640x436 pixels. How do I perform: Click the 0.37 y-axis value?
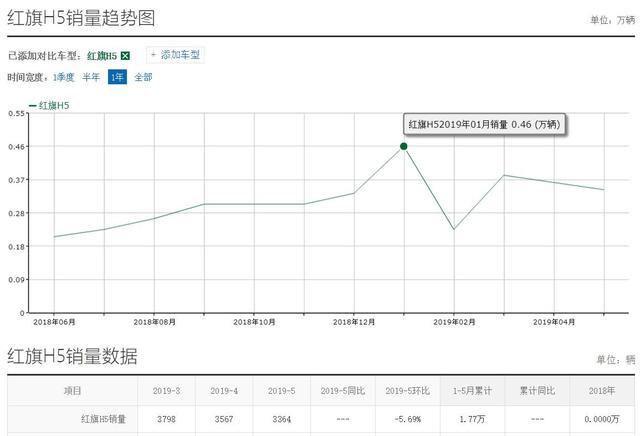click(16, 180)
